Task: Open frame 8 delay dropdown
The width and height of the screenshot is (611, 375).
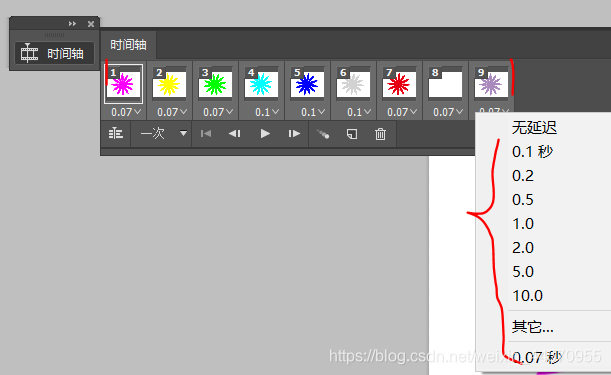Action: pos(448,112)
